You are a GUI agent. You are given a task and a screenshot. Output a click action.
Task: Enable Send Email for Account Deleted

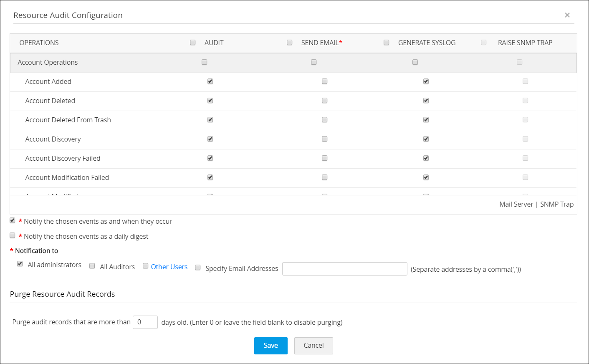(324, 100)
